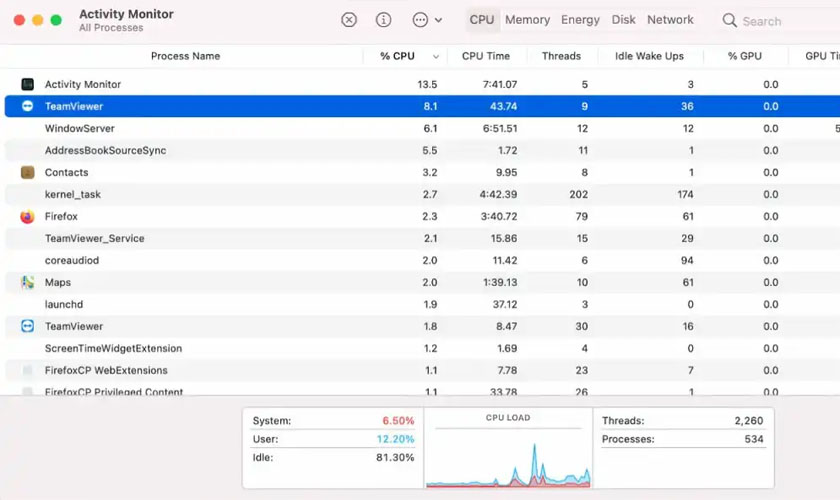This screenshot has width=840, height=500.
Task: Click kernel_task thread count 202
Action: tap(579, 194)
